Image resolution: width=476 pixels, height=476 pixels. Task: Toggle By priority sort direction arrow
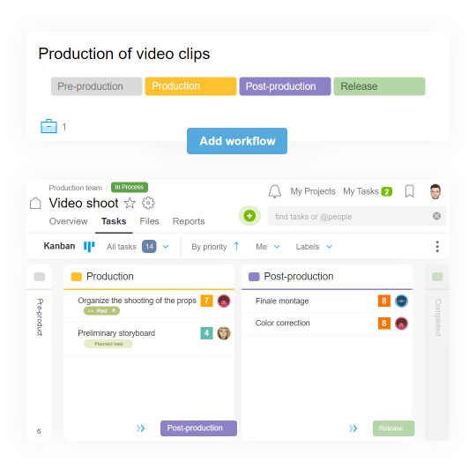click(236, 246)
